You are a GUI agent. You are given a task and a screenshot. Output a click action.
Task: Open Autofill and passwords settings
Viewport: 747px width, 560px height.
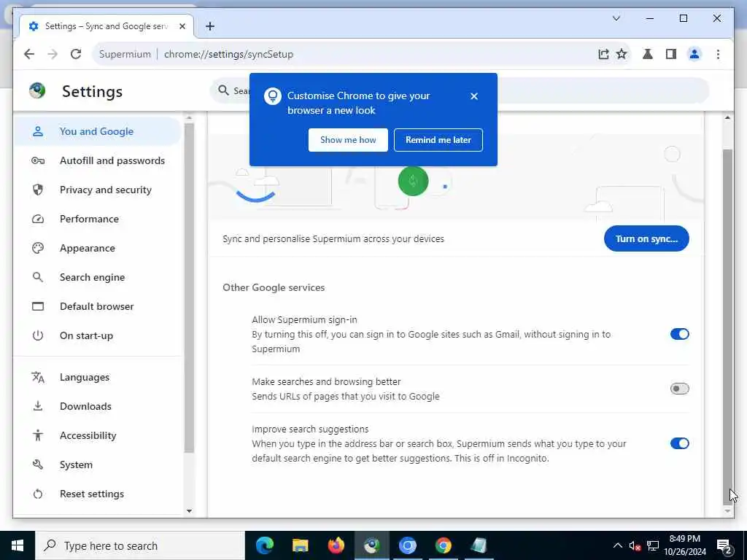(x=98, y=160)
